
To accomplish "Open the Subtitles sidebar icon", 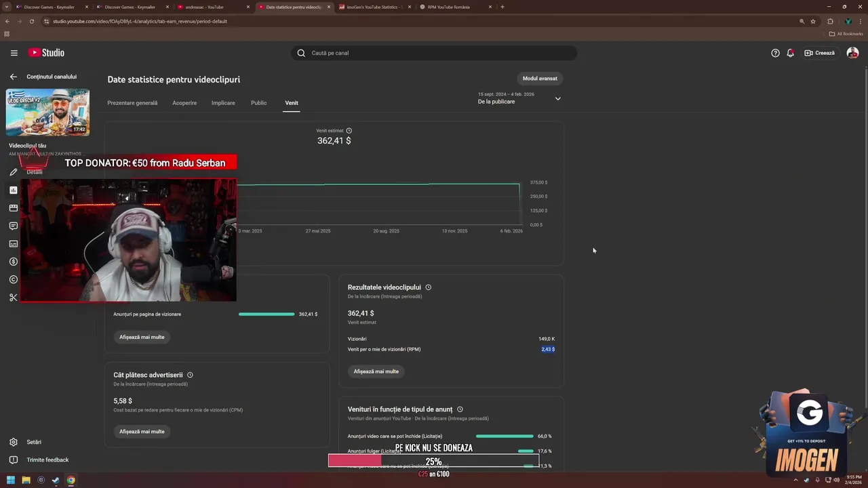I will pos(13,244).
